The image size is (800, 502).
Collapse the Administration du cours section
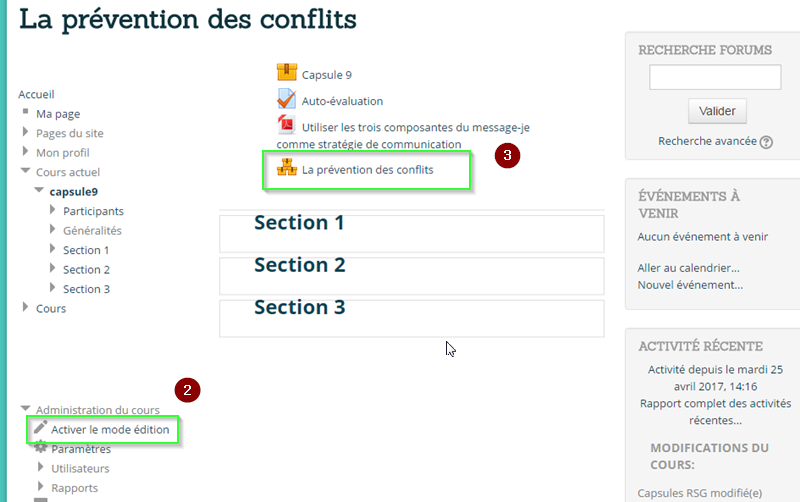pos(25,410)
